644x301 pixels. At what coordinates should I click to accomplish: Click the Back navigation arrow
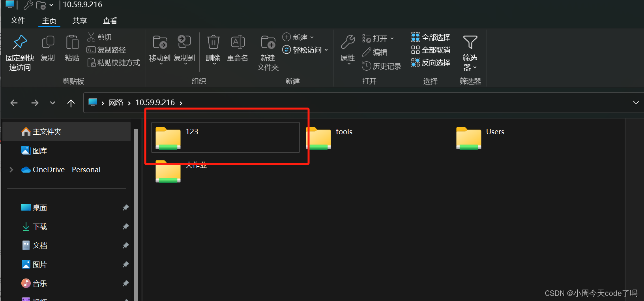[14, 103]
